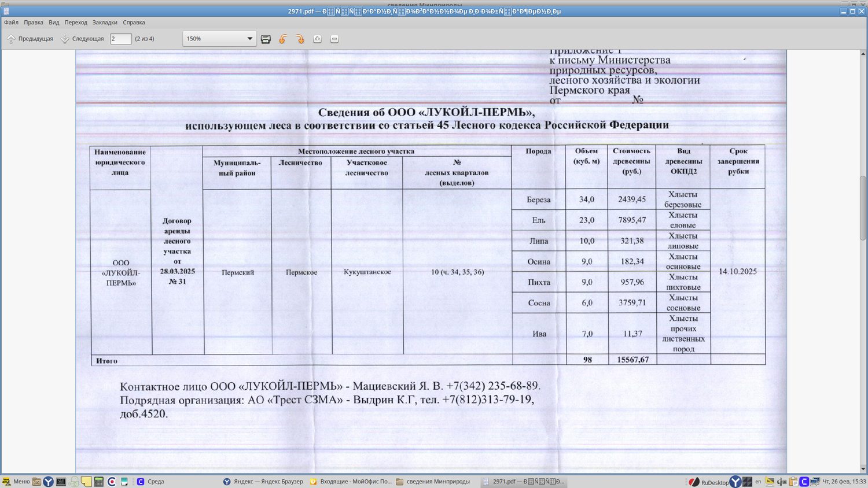Open the Вид menu
This screenshot has width=868, height=488.
[x=54, y=23]
